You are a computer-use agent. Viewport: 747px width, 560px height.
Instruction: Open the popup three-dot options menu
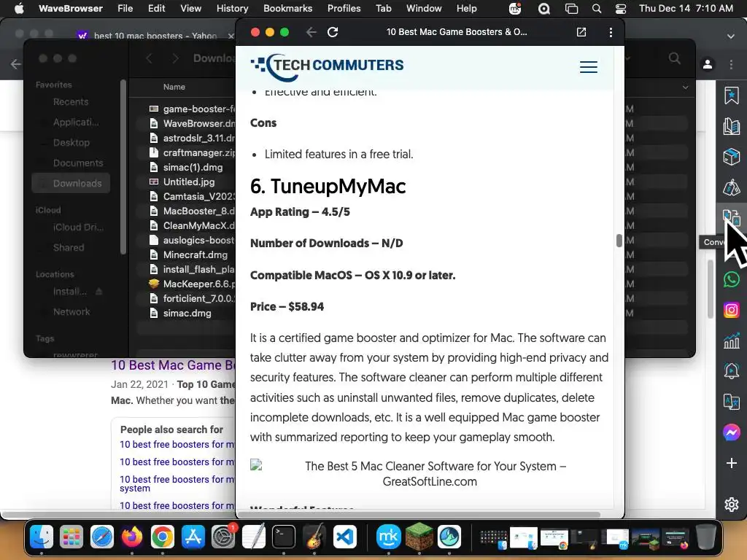click(x=611, y=32)
